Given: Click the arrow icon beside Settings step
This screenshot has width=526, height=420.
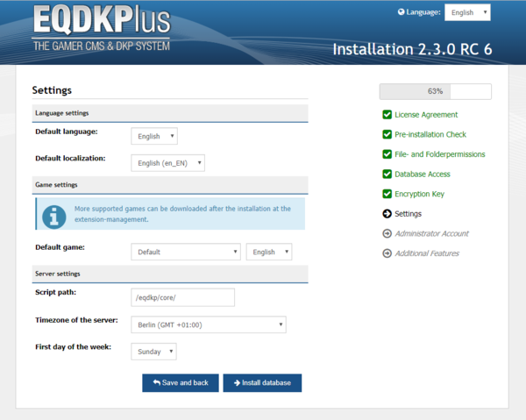Looking at the screenshot, I should (387, 214).
